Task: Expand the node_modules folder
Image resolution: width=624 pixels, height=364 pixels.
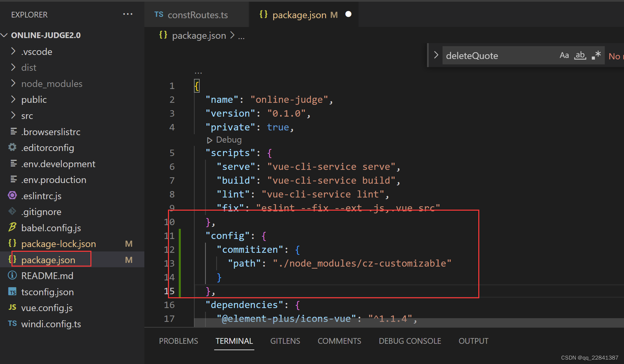Action: click(13, 83)
